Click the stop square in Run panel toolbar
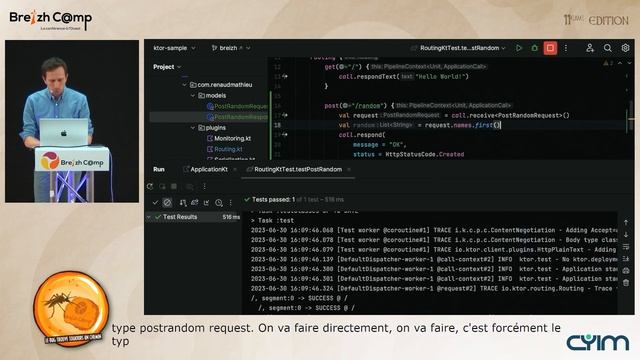The height and width of the screenshot is (360, 640). click(x=174, y=187)
